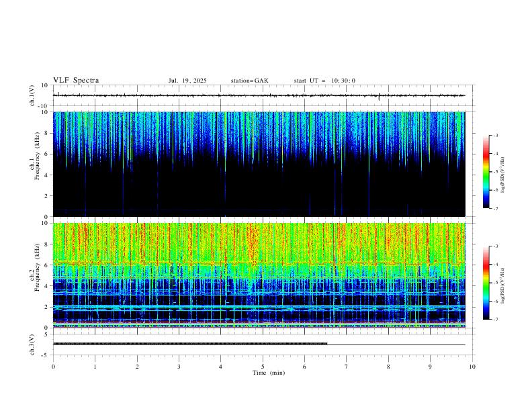Click the time-axis tick label "3"
Viewport: 532px width, 411px height.
[x=179, y=367]
